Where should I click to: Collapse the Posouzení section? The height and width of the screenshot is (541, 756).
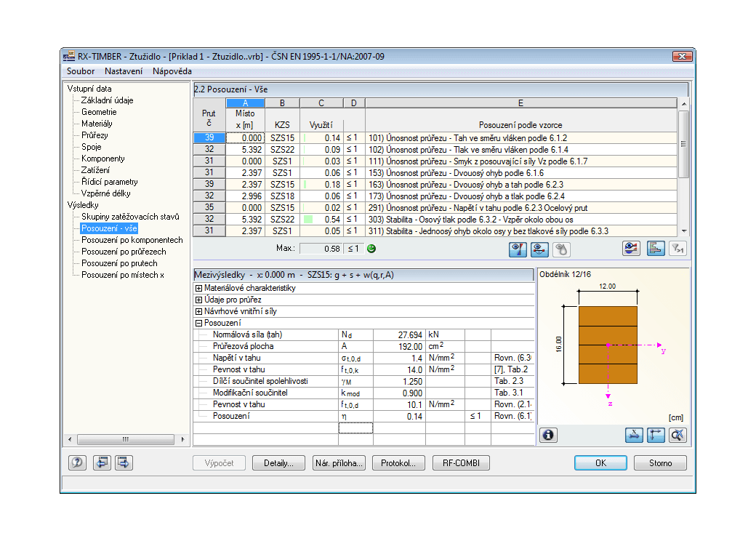pos(198,323)
